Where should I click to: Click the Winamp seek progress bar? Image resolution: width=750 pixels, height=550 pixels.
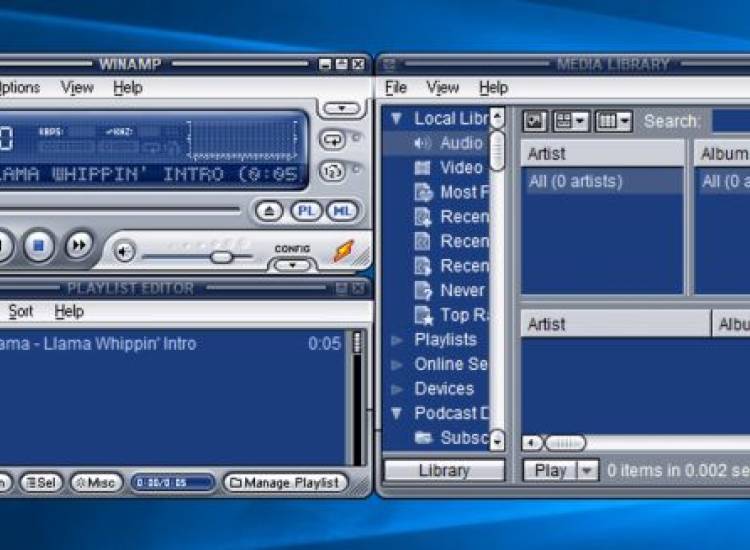120,209
